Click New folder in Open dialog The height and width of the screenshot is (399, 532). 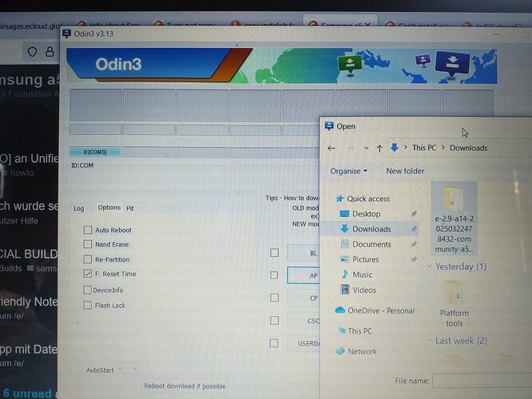[x=405, y=172]
